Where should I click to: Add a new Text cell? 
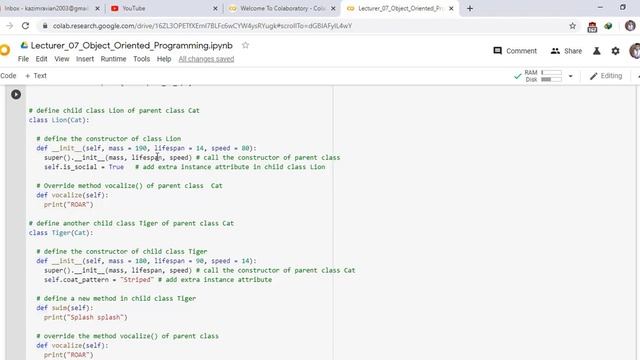(x=36, y=76)
